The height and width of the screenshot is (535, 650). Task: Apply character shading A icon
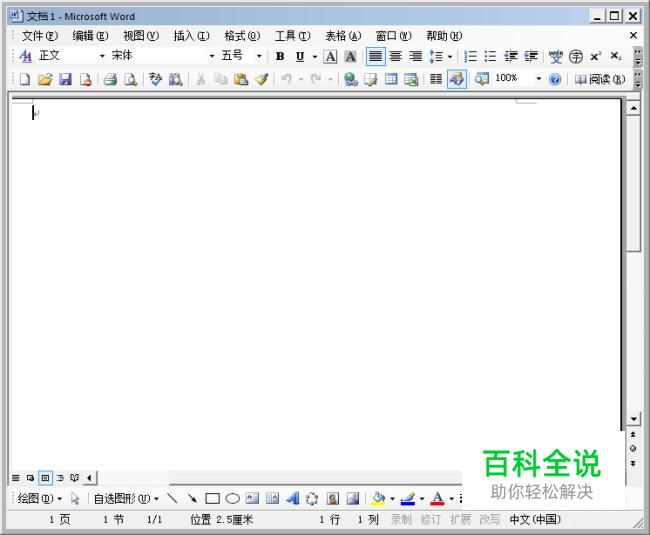click(x=350, y=56)
